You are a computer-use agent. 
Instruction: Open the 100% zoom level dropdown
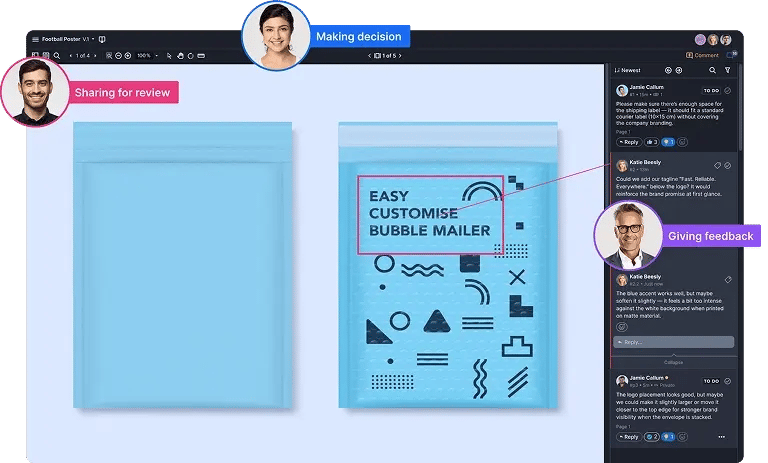click(147, 56)
